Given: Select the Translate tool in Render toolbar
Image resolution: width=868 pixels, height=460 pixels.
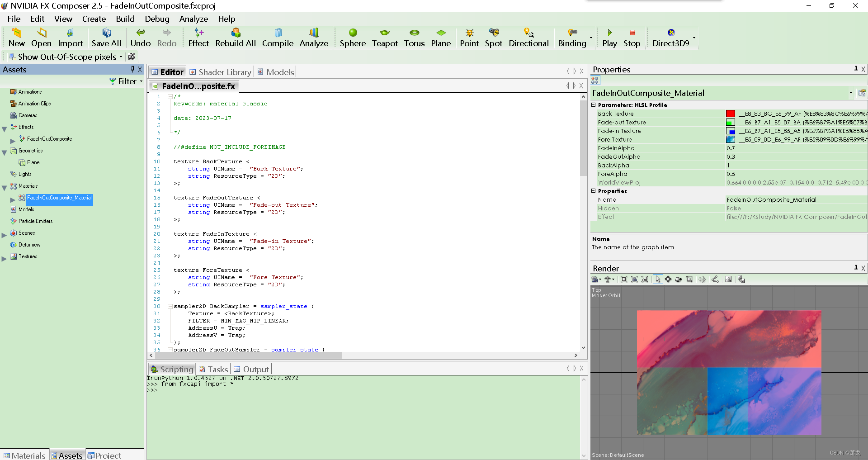Looking at the screenshot, I should (668, 279).
